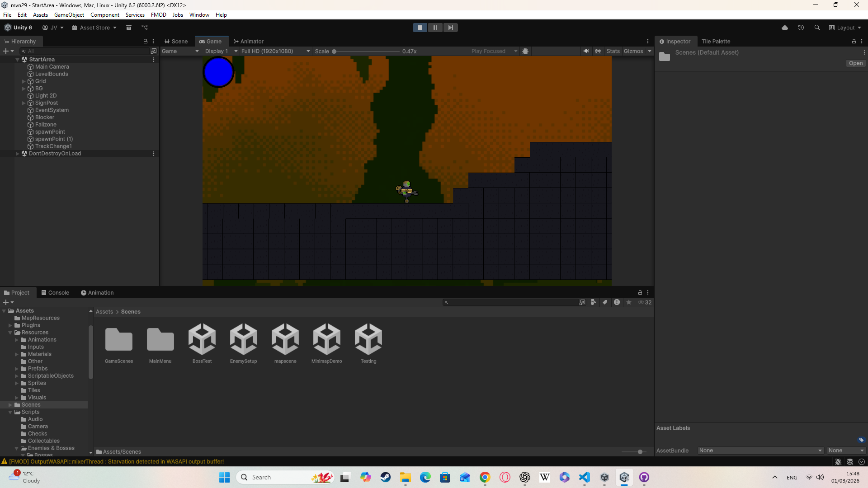Image resolution: width=868 pixels, height=488 pixels.
Task: Mute audio in the Game view
Action: coord(586,51)
